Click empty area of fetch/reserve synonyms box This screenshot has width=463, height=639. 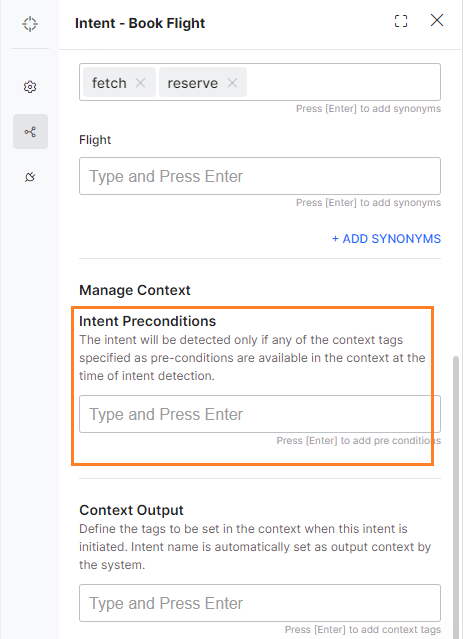[x=342, y=82]
